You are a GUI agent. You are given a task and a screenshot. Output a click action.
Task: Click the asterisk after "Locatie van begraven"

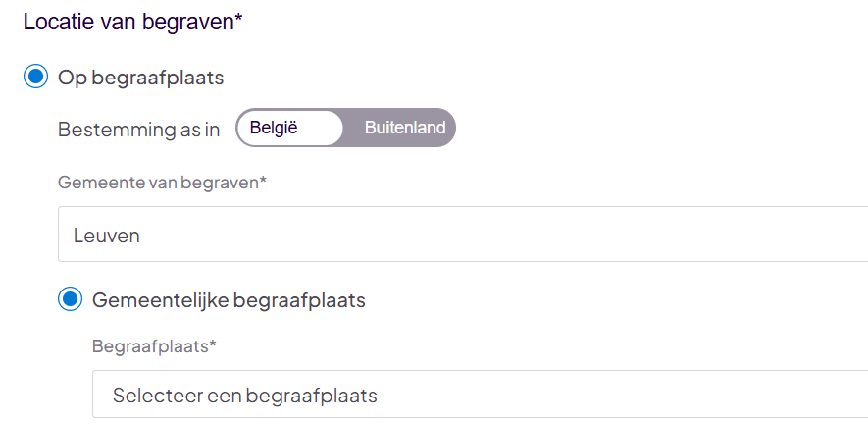[238, 18]
